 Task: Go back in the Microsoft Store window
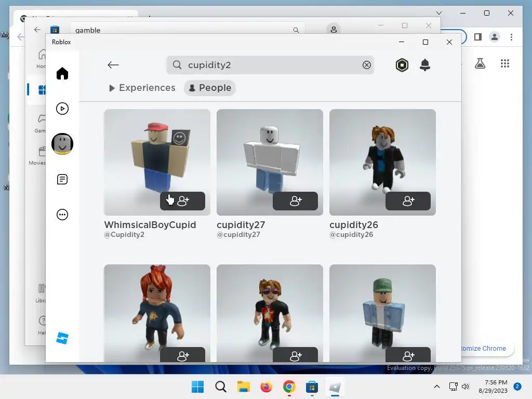(x=37, y=30)
